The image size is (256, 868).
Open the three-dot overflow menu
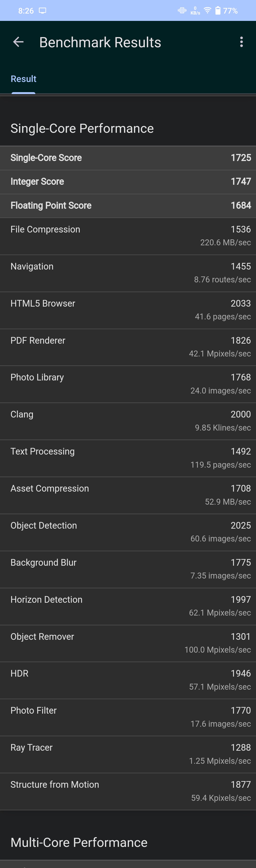point(241,42)
